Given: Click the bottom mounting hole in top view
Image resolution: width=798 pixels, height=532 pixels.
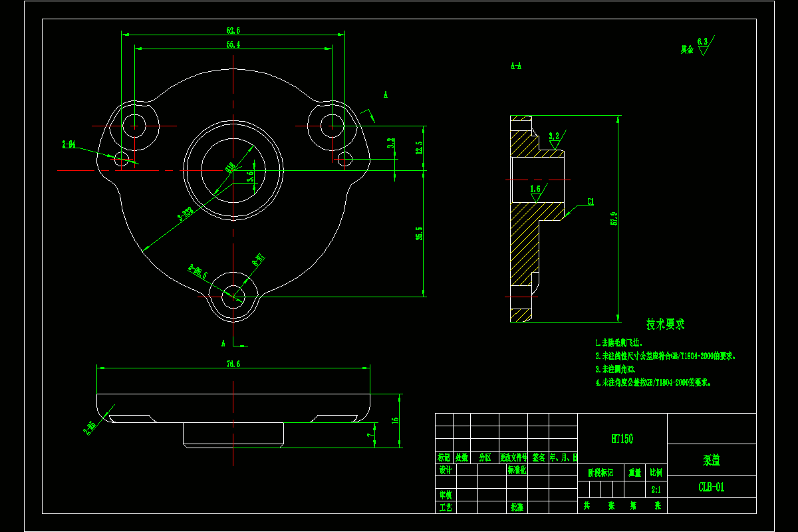Looking at the screenshot, I should 233,297.
